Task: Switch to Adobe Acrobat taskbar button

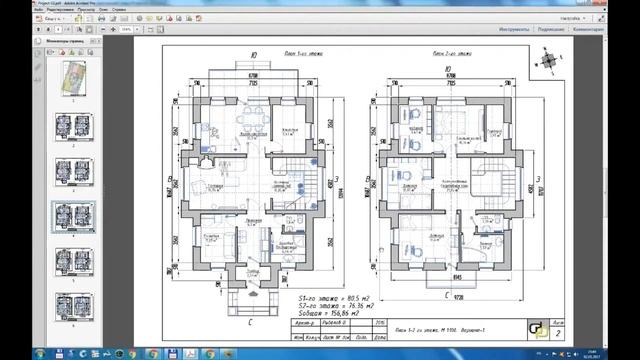Action: [x=190, y=354]
